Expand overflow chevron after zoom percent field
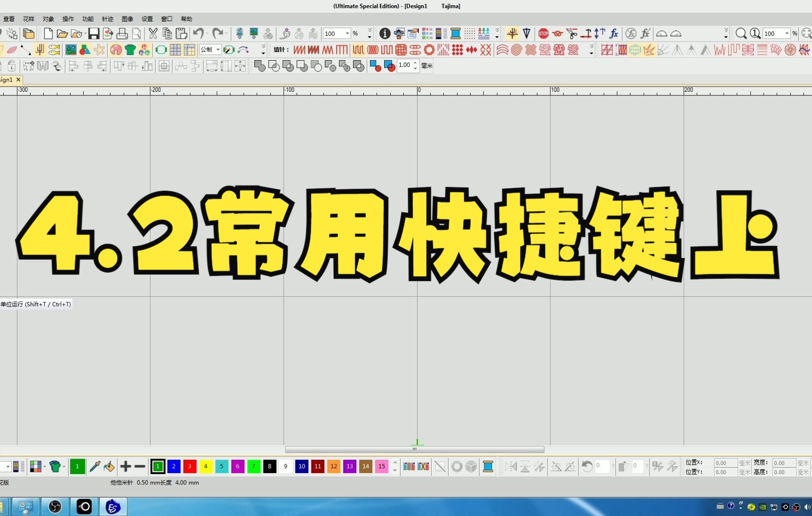 370,33
